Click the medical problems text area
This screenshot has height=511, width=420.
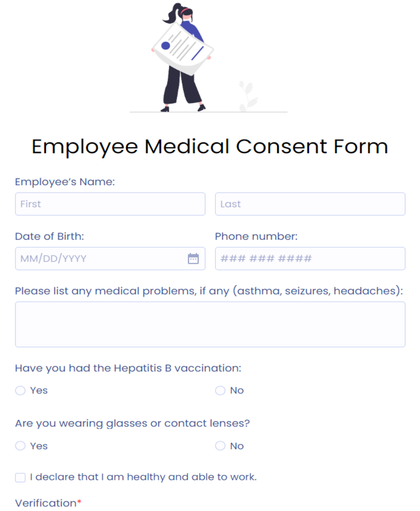click(210, 324)
